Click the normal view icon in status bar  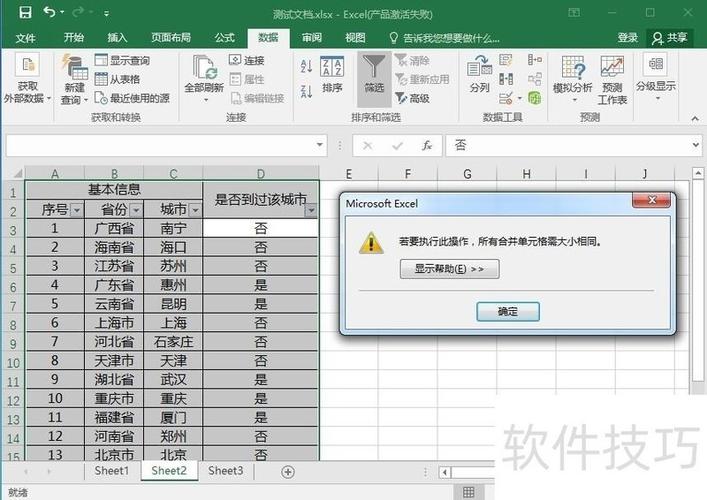[x=468, y=492]
